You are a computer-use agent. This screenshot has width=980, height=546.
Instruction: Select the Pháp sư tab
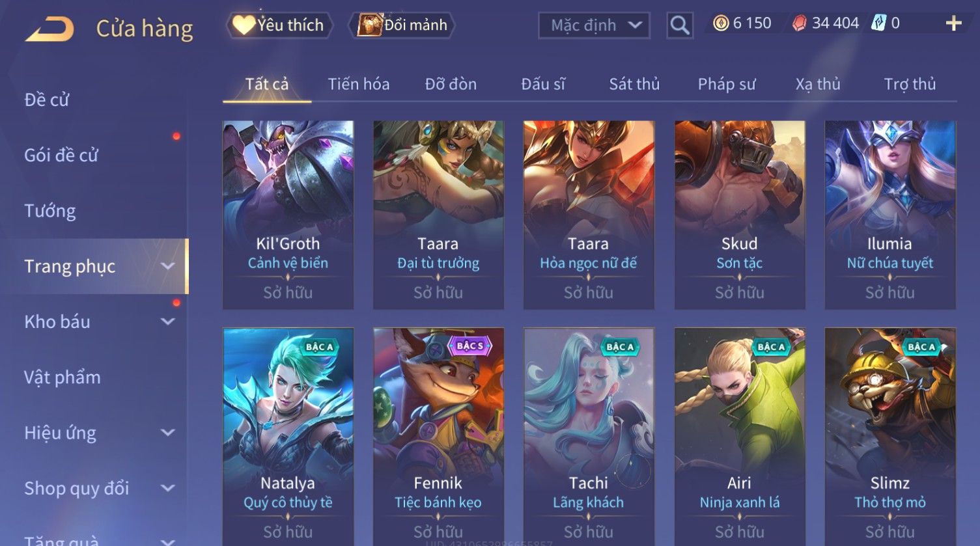coord(727,84)
